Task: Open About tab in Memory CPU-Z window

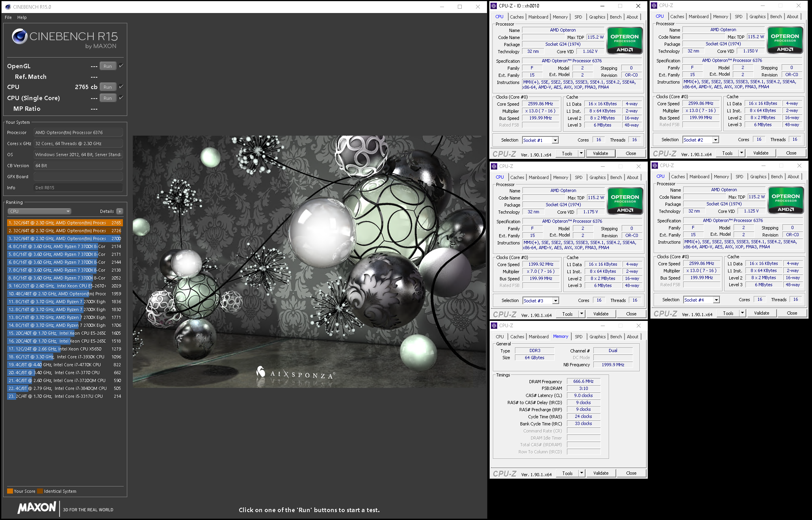Action: (632, 337)
